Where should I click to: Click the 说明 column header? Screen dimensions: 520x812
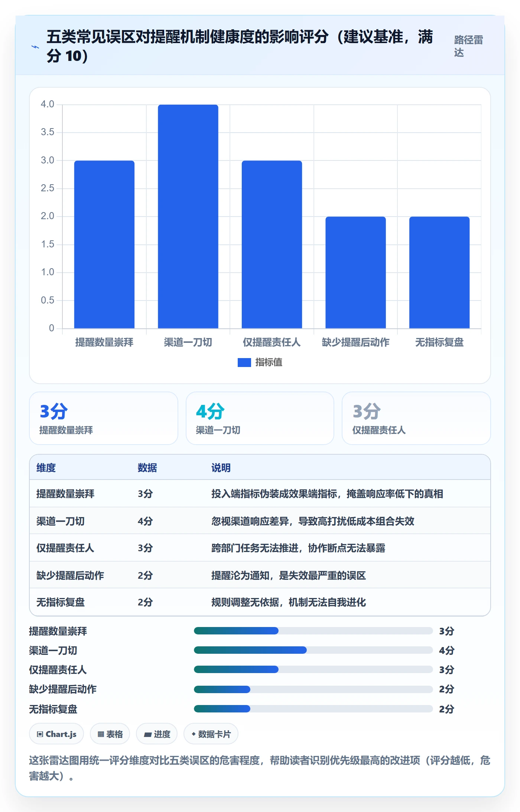point(221,468)
